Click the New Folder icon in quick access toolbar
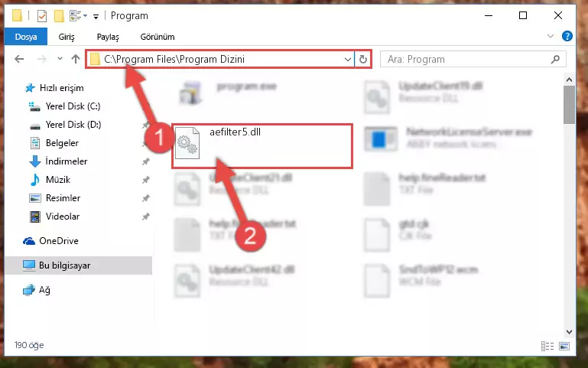The image size is (588, 368). click(59, 16)
